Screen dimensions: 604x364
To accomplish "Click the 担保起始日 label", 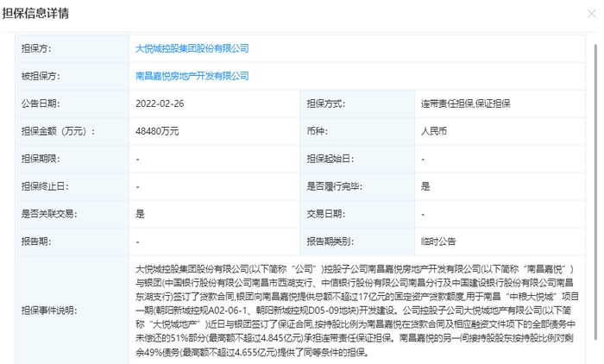I will [330, 159].
